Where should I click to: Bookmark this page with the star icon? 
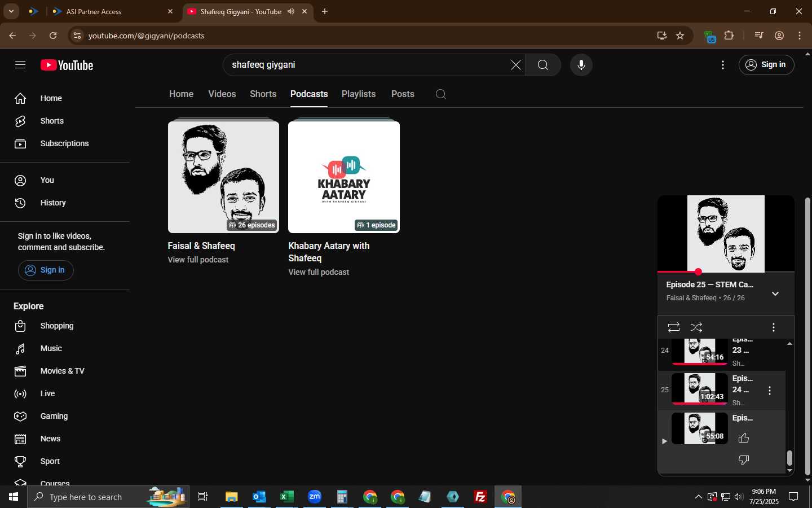(680, 36)
